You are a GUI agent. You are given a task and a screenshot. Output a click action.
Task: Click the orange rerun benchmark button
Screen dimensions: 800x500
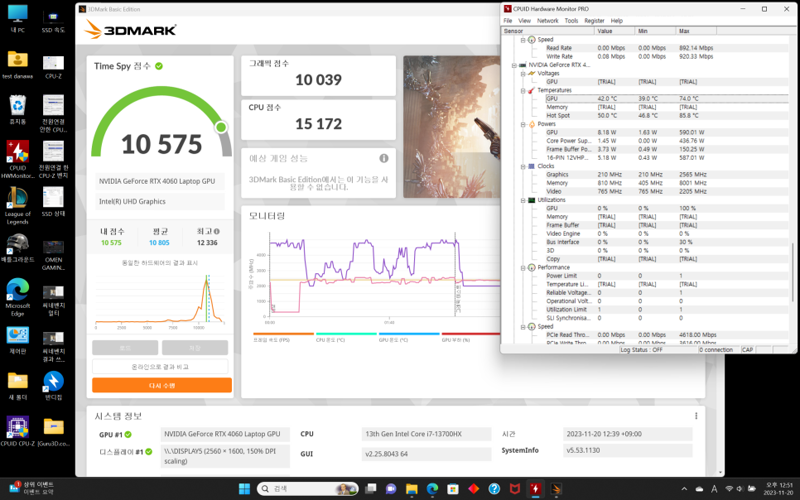(162, 385)
